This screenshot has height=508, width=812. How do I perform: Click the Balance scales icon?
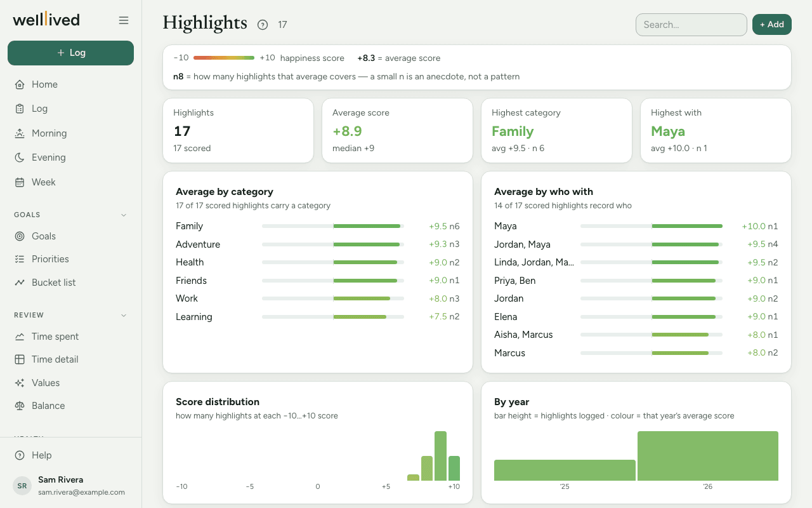(20, 406)
